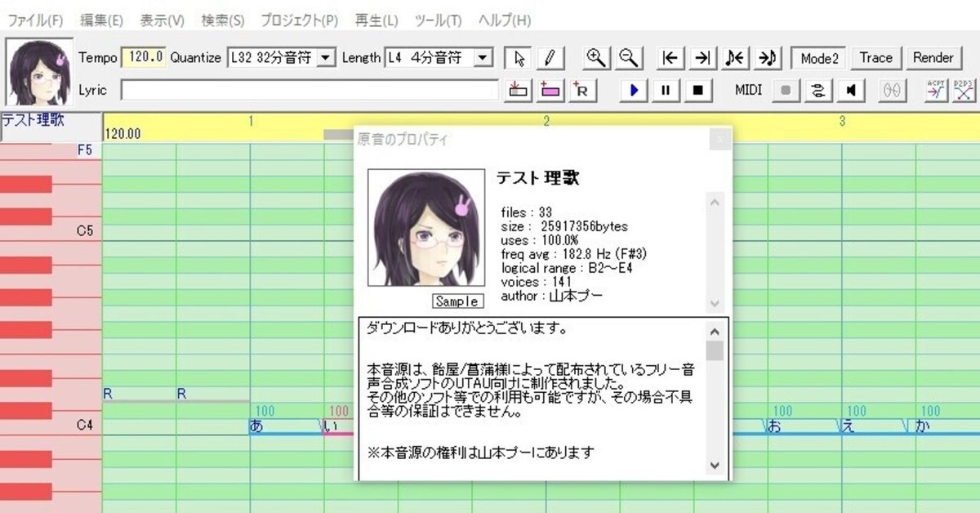Click the Sample voice preview link
Viewport: 980px width, 513px height.
click(457, 301)
